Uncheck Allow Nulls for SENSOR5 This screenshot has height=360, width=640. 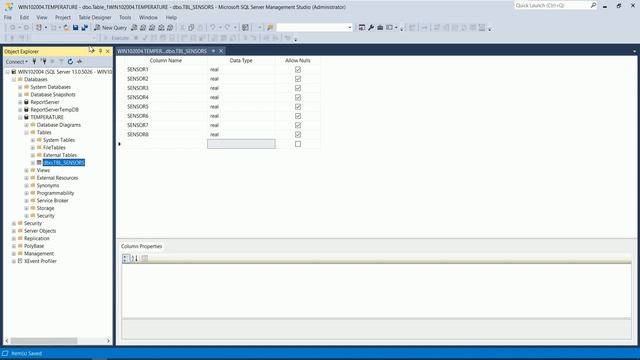click(x=298, y=107)
